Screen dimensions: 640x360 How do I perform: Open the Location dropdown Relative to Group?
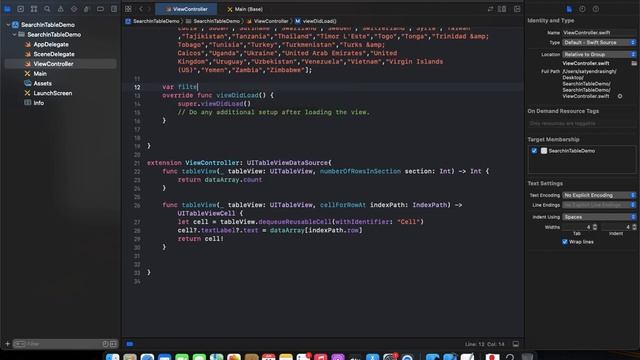[599, 54]
